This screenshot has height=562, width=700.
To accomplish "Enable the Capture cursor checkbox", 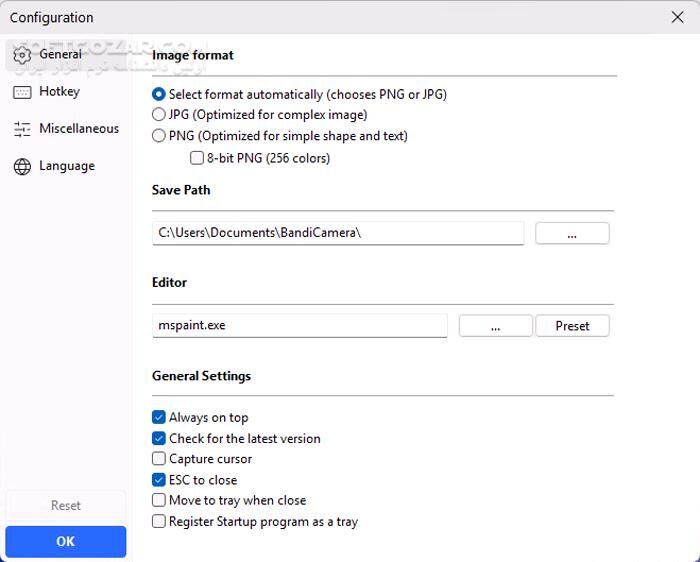I will point(159,459).
